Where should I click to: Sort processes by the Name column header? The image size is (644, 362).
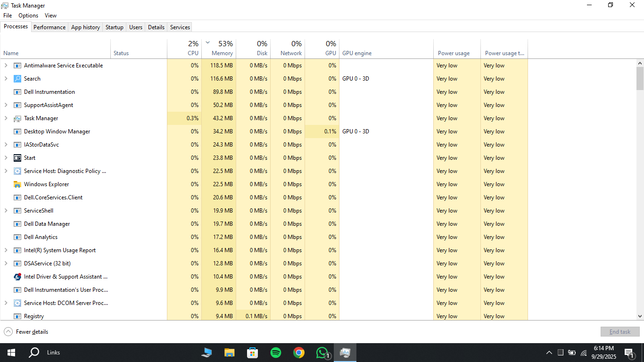56,49
